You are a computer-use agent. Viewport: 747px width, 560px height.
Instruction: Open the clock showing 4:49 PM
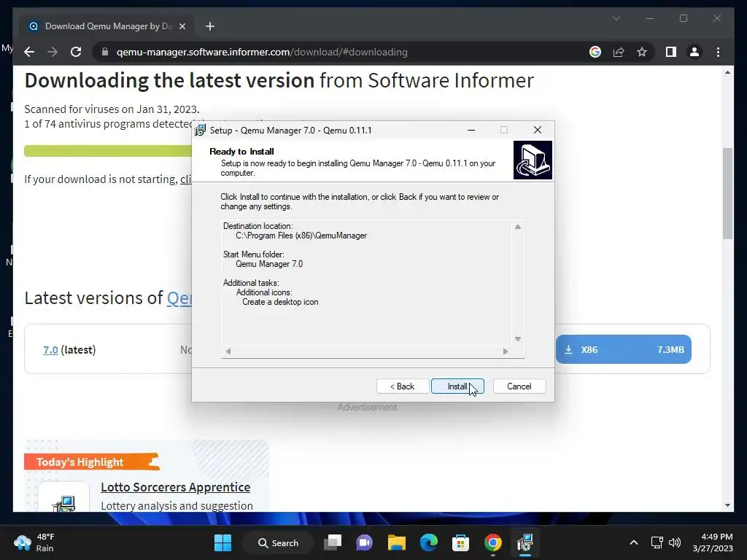coord(713,542)
